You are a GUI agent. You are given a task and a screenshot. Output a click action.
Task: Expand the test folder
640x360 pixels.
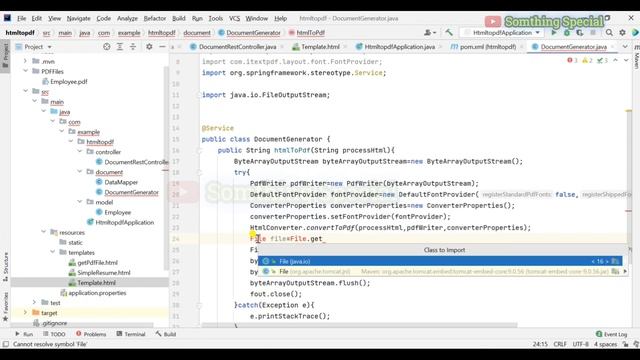pyautogui.click(x=34, y=303)
